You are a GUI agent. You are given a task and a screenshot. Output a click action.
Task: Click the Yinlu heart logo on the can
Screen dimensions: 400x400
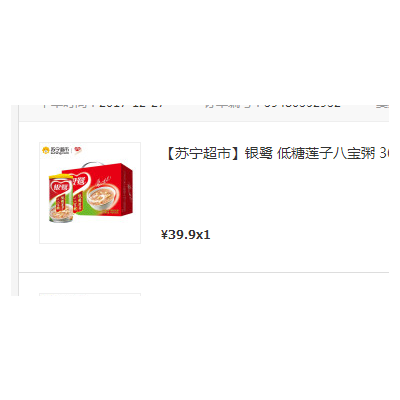click(x=61, y=186)
